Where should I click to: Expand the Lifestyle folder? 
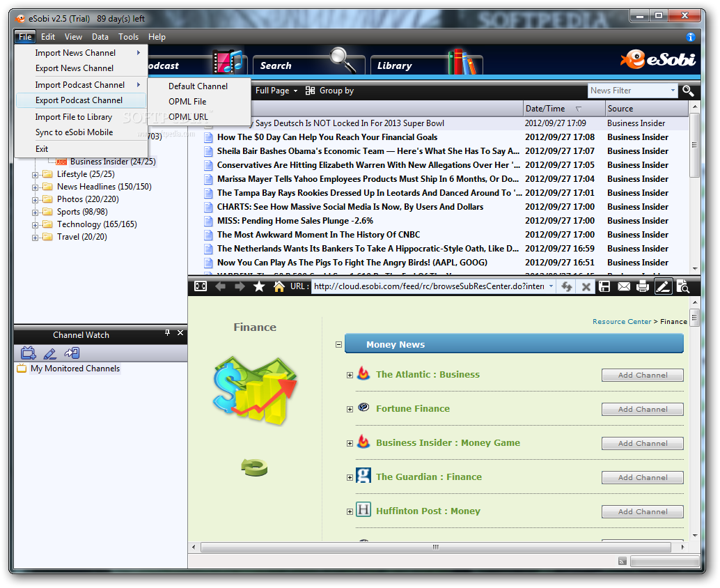click(35, 175)
